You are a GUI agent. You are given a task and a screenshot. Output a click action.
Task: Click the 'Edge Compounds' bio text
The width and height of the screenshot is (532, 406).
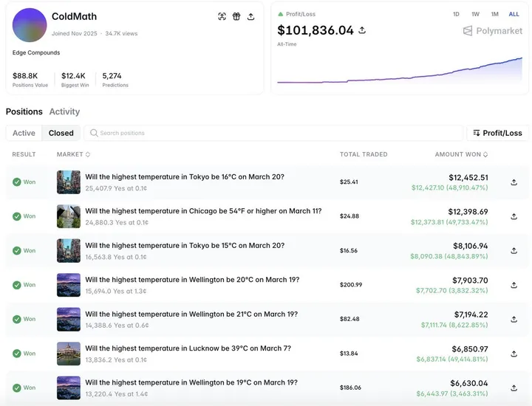(36, 52)
